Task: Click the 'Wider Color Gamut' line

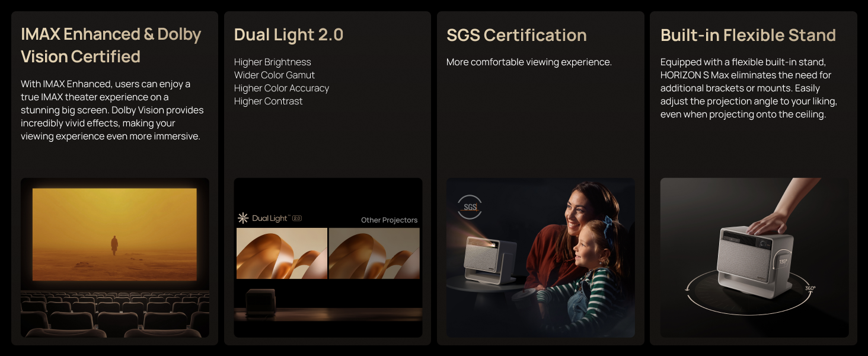Action: (x=275, y=75)
